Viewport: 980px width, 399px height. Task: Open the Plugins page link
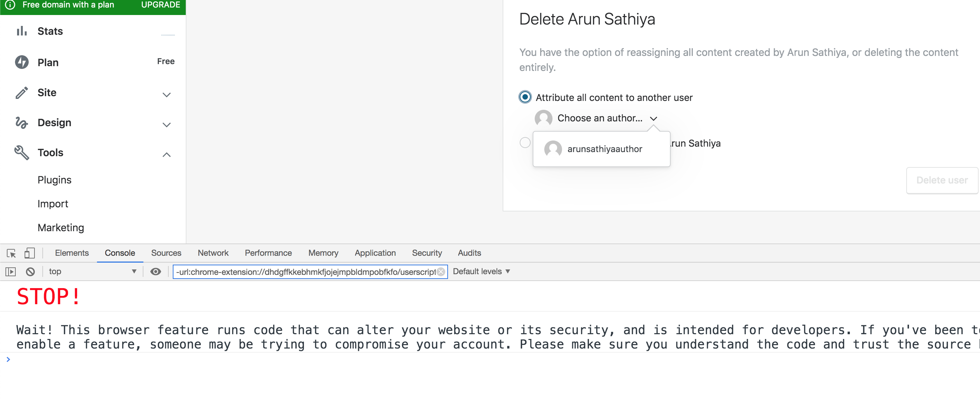coord(54,180)
